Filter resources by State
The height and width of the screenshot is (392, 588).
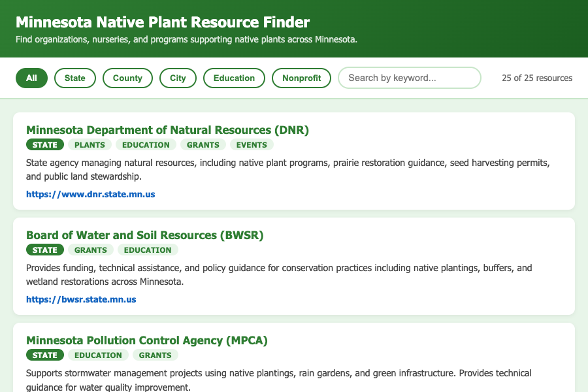click(x=75, y=78)
